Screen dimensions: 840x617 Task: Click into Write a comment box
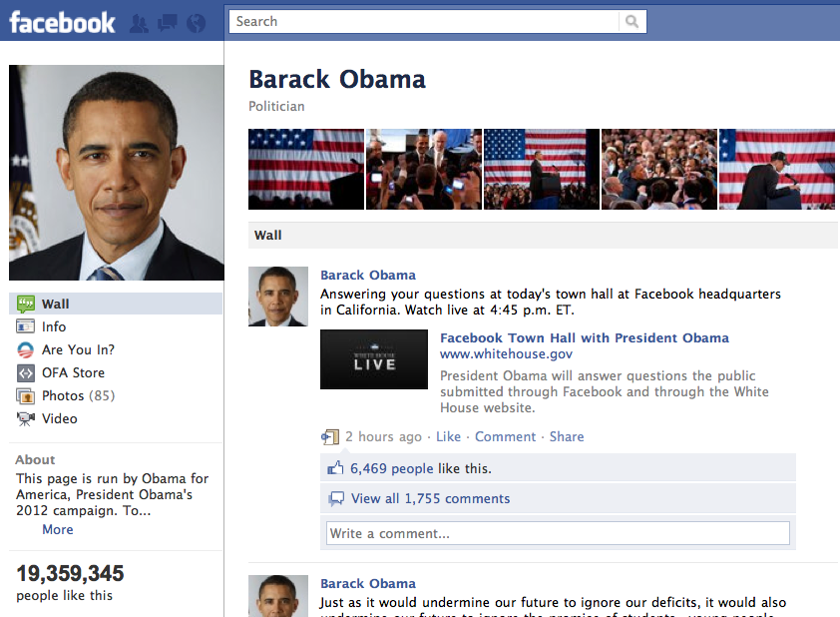(x=558, y=533)
